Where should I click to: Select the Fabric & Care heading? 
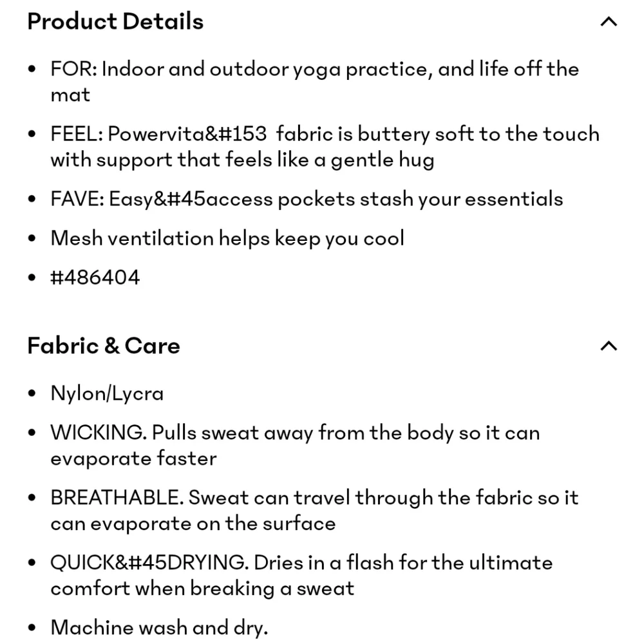click(103, 346)
